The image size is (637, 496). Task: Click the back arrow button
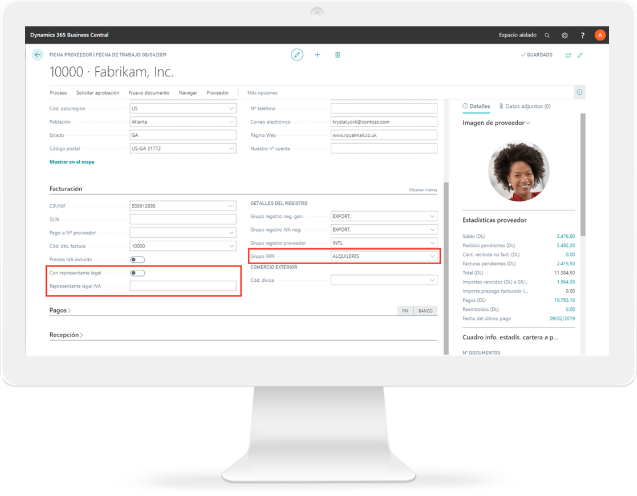(x=39, y=55)
